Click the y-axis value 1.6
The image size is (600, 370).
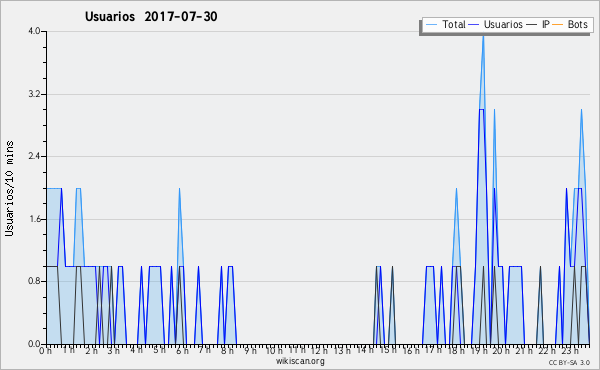34,219
